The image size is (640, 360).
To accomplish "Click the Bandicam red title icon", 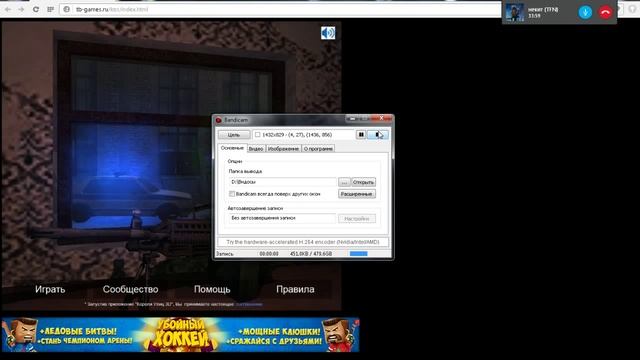I will (218, 120).
